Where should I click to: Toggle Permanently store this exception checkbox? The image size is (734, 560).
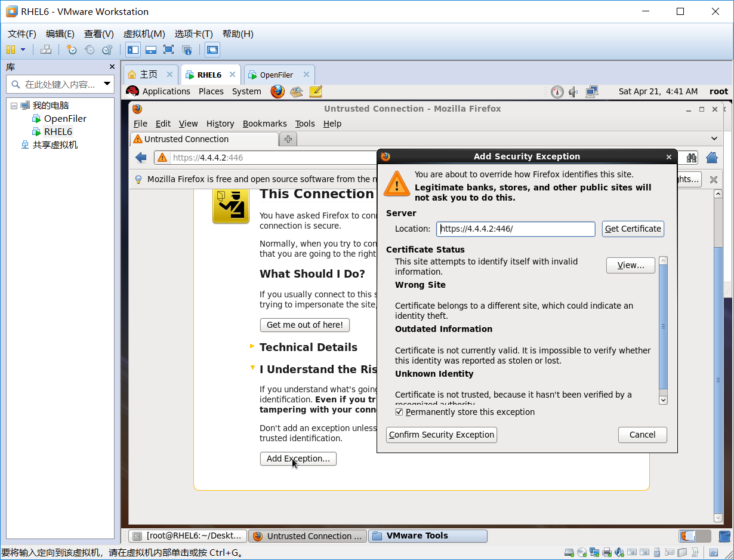point(400,412)
